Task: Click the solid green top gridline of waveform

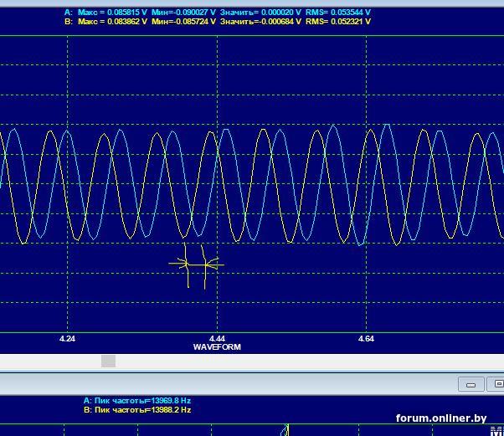Action: 251,36
